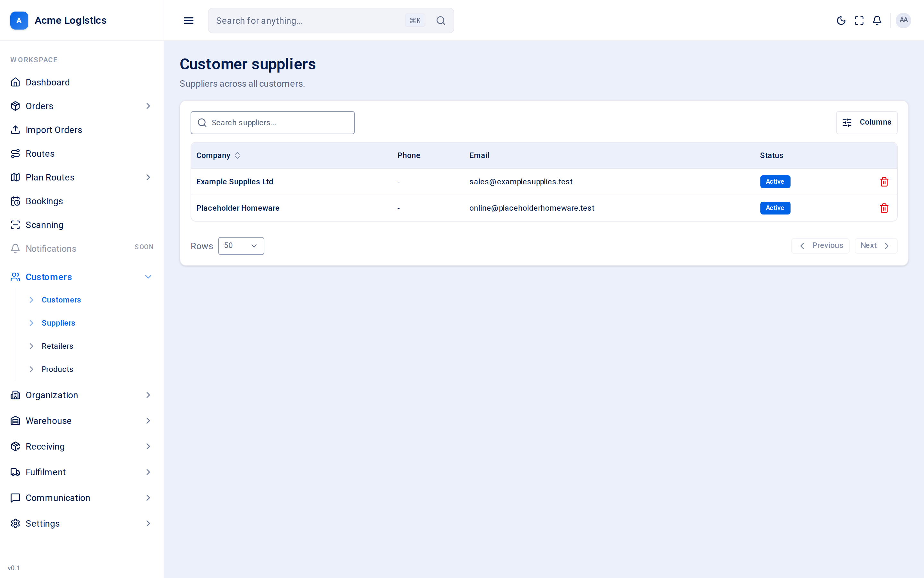The height and width of the screenshot is (578, 924).
Task: Click the Email column header
Action: [479, 155]
